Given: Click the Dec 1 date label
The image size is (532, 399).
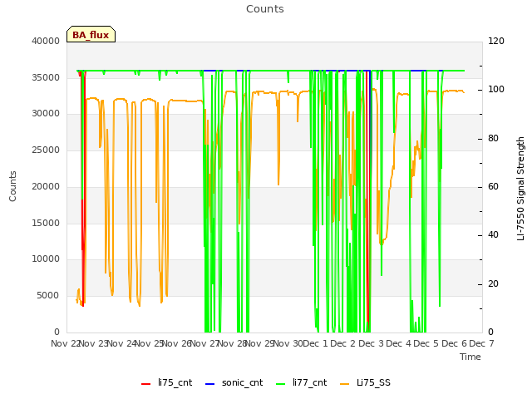Looking at the screenshot, I should point(315,343).
